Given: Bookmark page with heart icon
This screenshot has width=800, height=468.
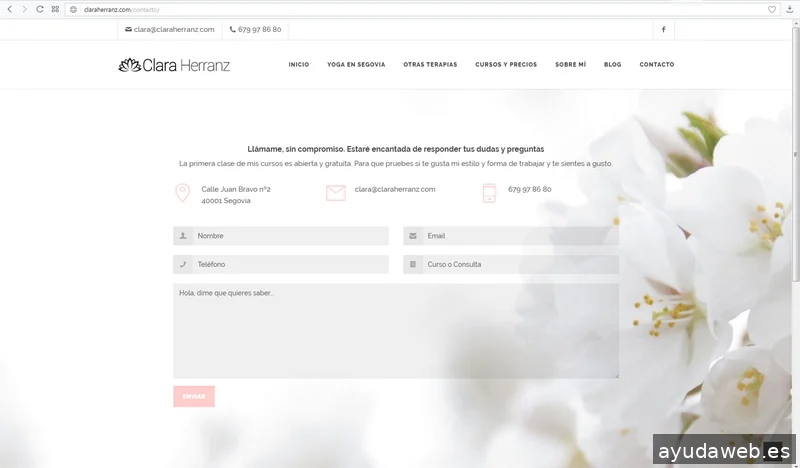Looking at the screenshot, I should click(x=772, y=10).
